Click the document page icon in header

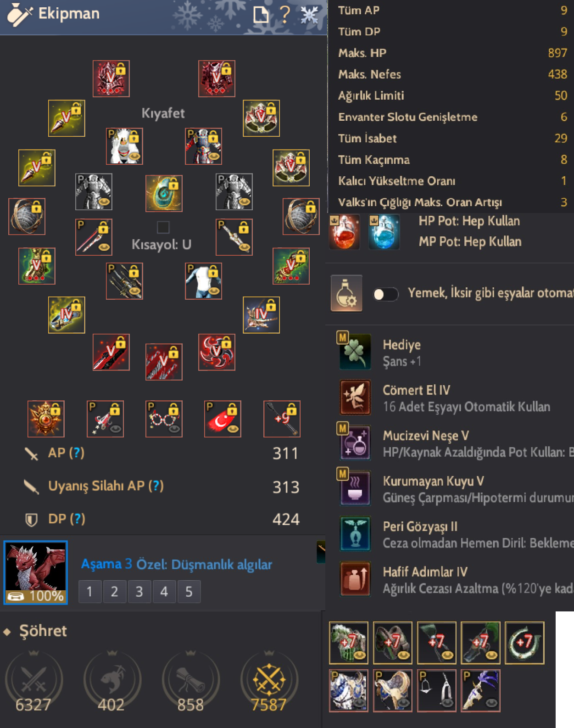click(x=261, y=15)
